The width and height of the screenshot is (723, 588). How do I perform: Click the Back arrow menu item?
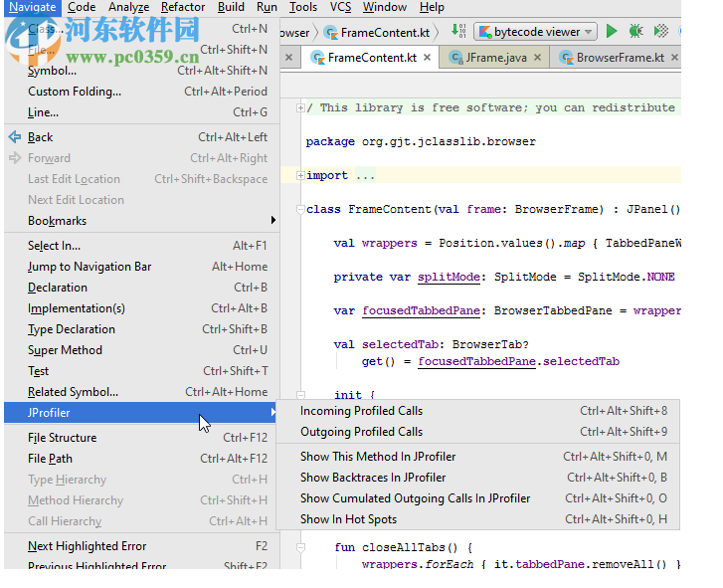coord(141,137)
